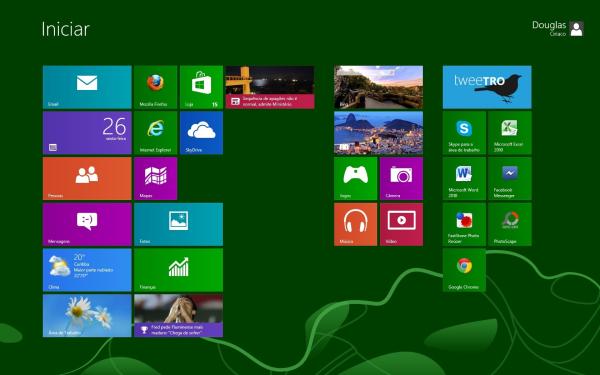
Task: Open the Finance (Finanças) chart tile
Action: [178, 270]
